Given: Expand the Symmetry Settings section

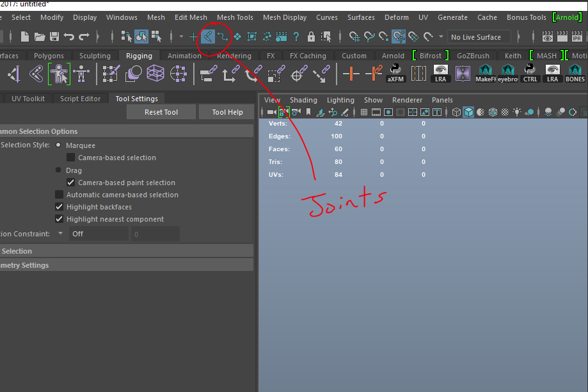Looking at the screenshot, I should (x=127, y=265).
